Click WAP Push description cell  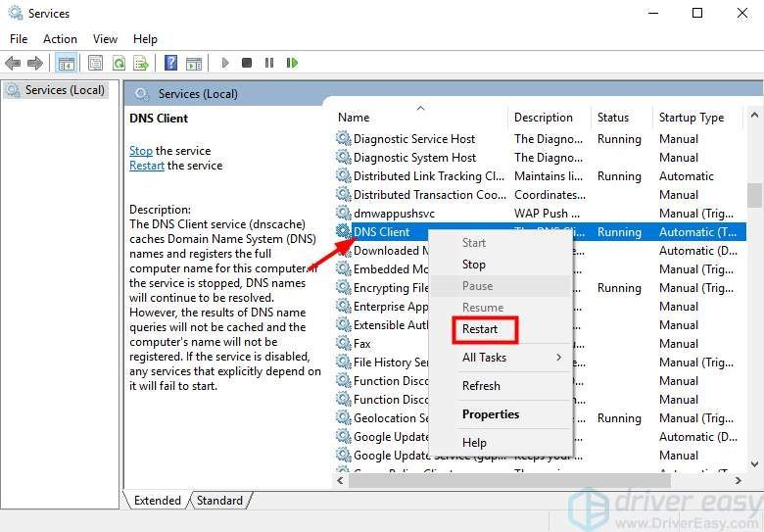tap(547, 214)
